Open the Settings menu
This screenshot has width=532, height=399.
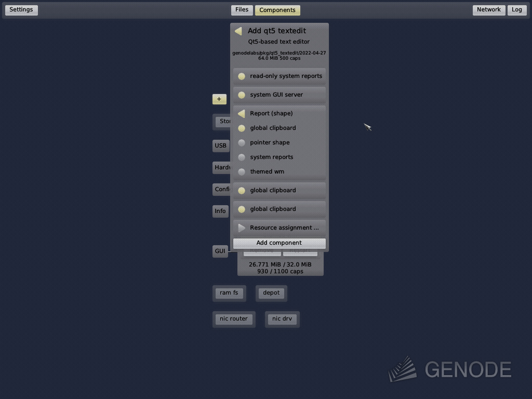[x=21, y=9]
